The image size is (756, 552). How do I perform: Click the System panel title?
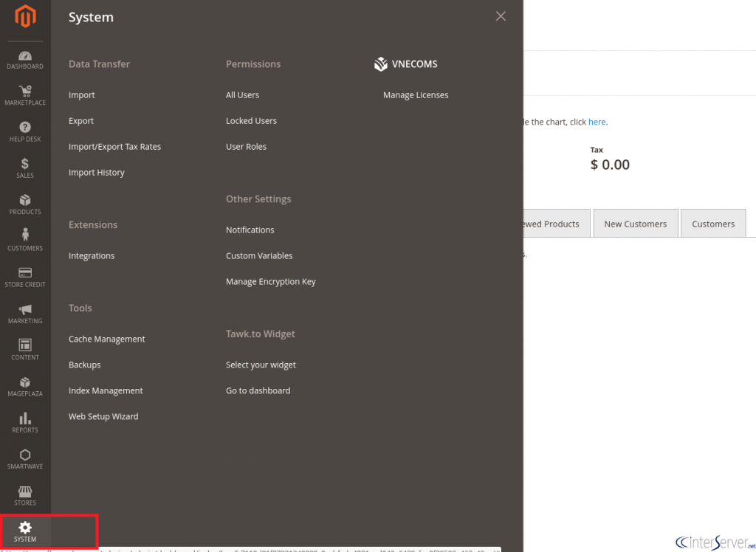(91, 18)
